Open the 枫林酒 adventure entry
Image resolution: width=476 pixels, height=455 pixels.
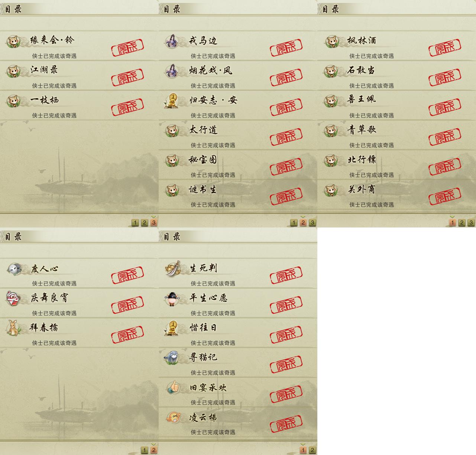396,46
